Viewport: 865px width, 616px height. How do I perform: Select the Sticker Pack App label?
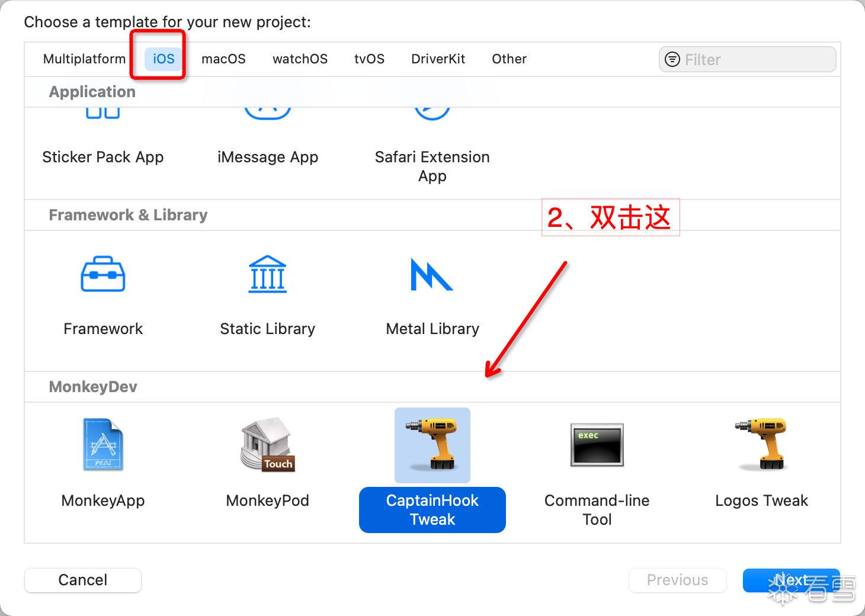pos(103,157)
